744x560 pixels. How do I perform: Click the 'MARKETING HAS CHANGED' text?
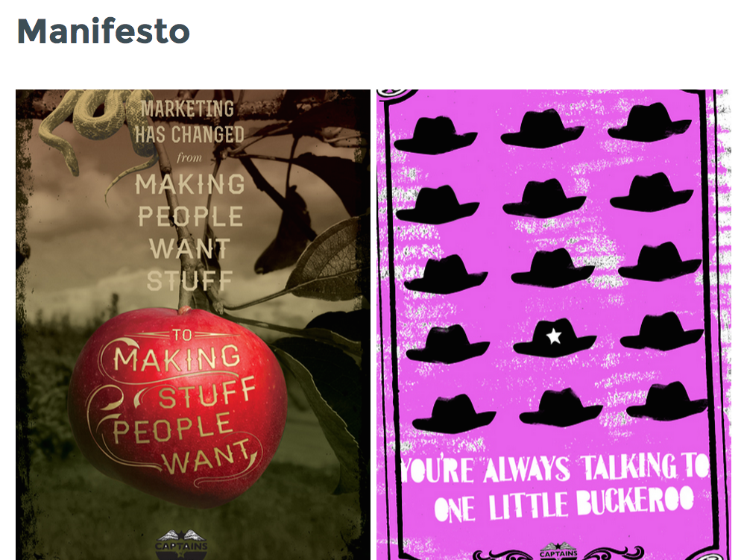(x=189, y=122)
